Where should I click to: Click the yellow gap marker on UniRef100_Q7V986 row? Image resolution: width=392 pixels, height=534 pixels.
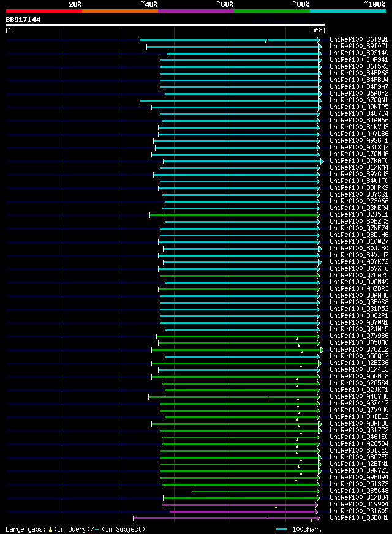[297, 339]
